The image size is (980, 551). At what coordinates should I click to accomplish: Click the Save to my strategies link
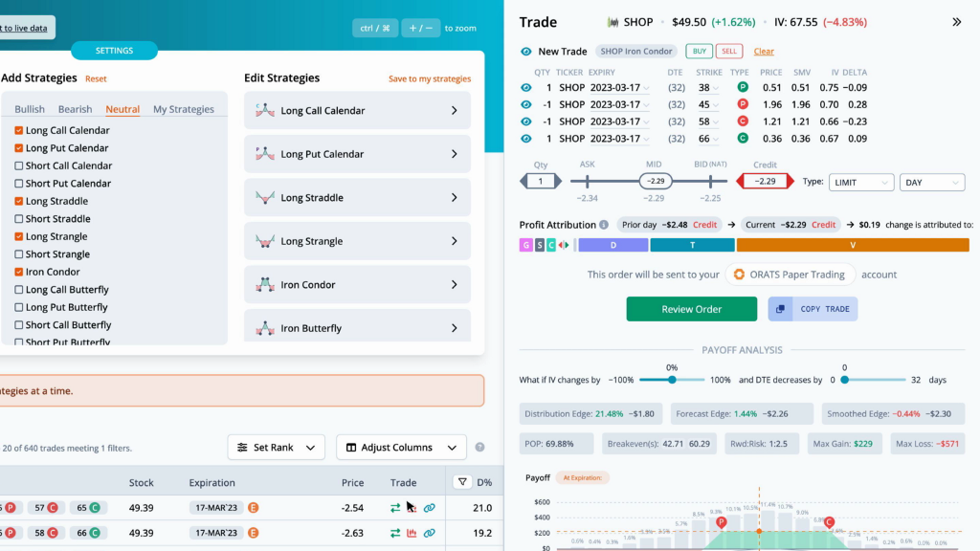click(430, 78)
